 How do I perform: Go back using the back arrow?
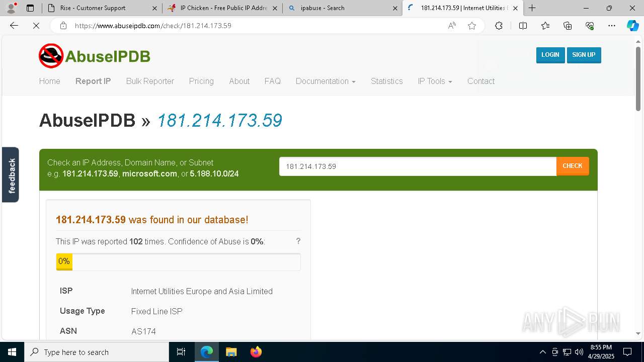[14, 26]
